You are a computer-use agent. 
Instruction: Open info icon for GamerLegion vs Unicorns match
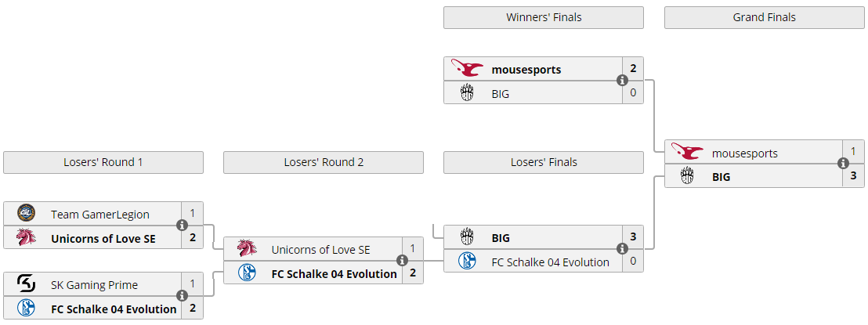(x=182, y=225)
